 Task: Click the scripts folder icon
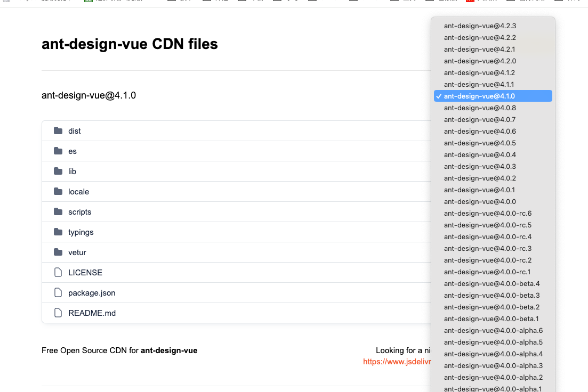pyautogui.click(x=58, y=212)
